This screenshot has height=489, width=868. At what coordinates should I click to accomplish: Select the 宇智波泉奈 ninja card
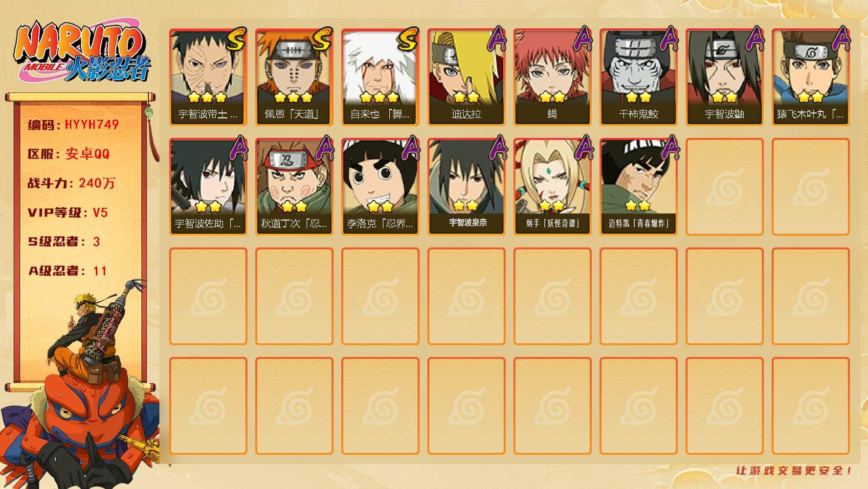click(467, 187)
